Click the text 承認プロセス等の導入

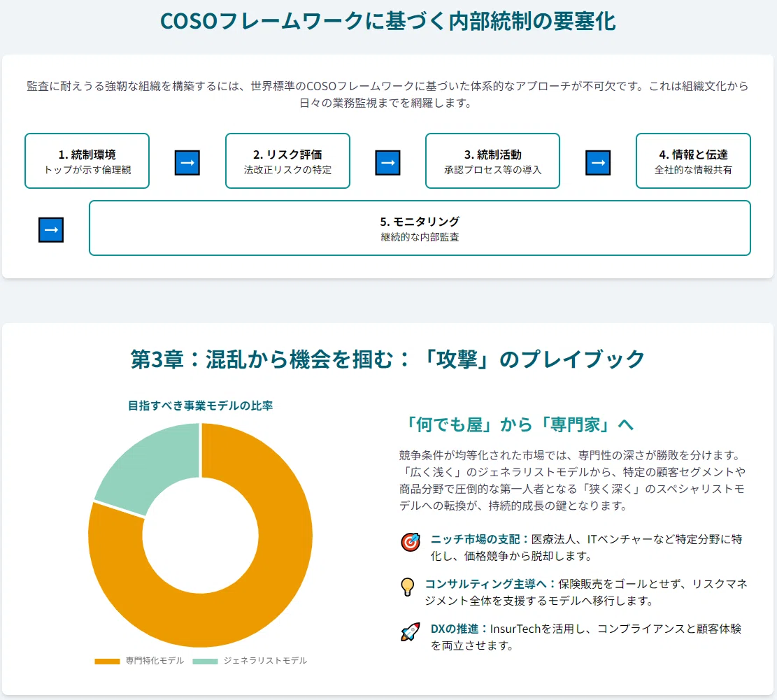click(492, 170)
